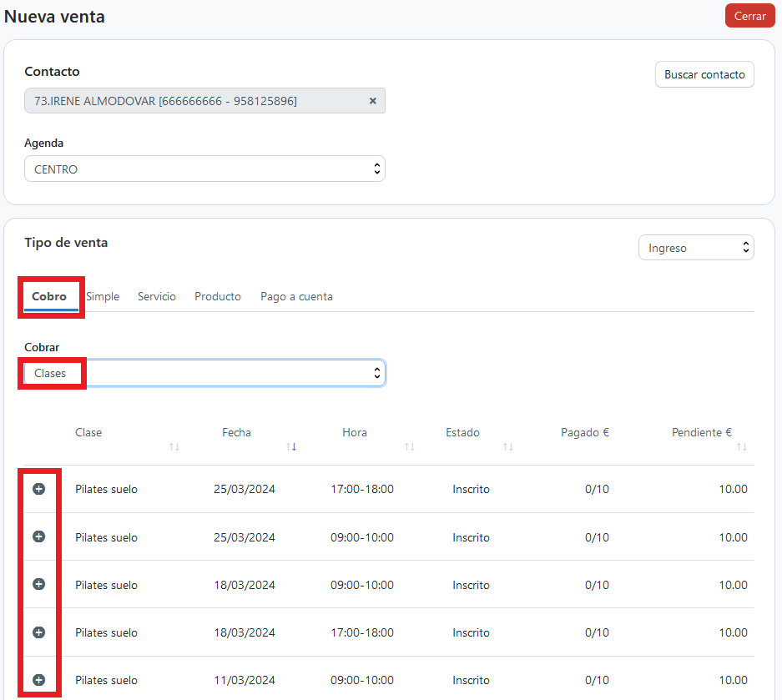Sort table by Fecha column
The height and width of the screenshot is (700, 782).
pos(291,446)
